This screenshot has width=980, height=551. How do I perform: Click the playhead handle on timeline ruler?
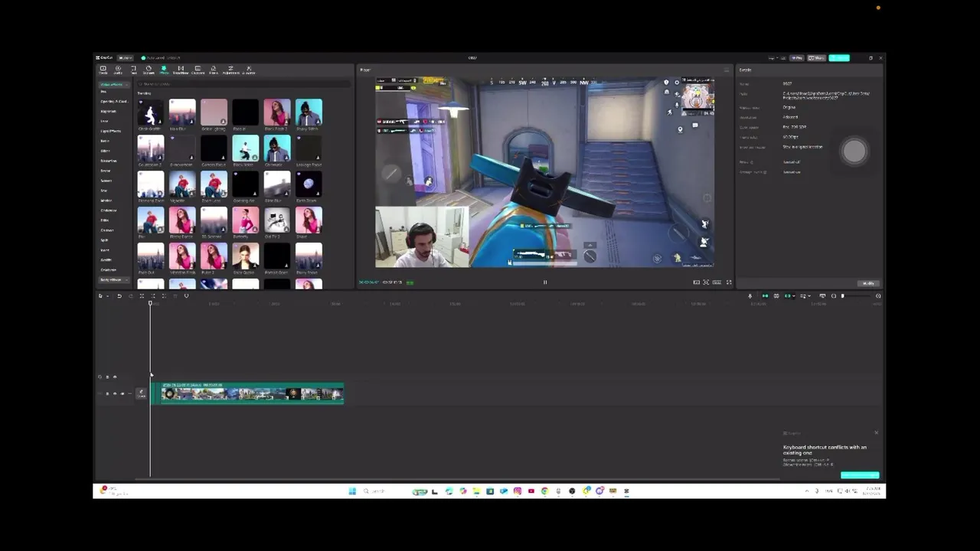[x=150, y=303]
